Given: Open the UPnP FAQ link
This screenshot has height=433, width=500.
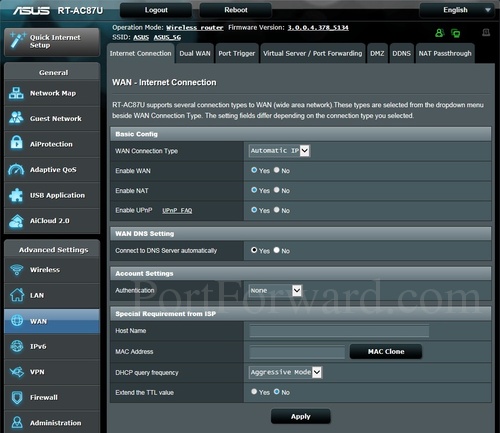Looking at the screenshot, I should pyautogui.click(x=177, y=211).
